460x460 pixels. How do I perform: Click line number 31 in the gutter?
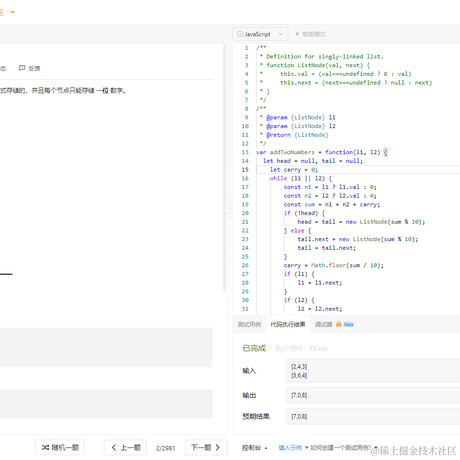click(x=245, y=309)
